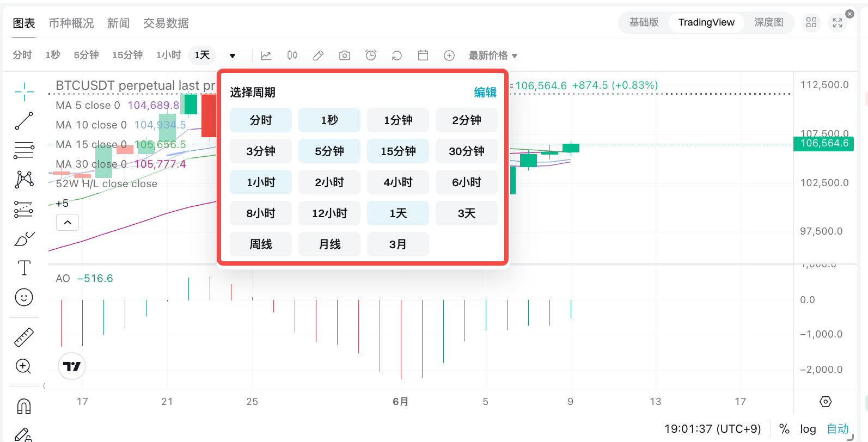Toggle log scale on the chart

(808, 429)
